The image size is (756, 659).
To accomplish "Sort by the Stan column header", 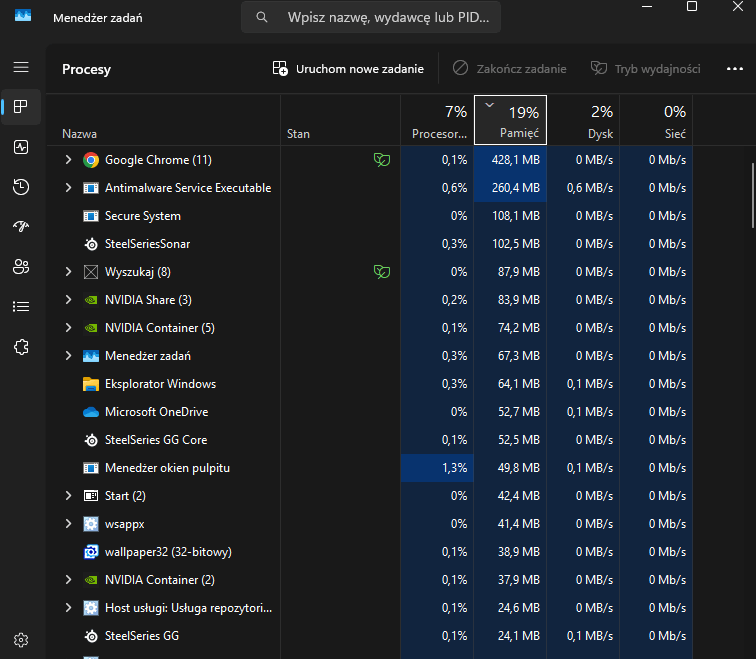I will [x=340, y=120].
